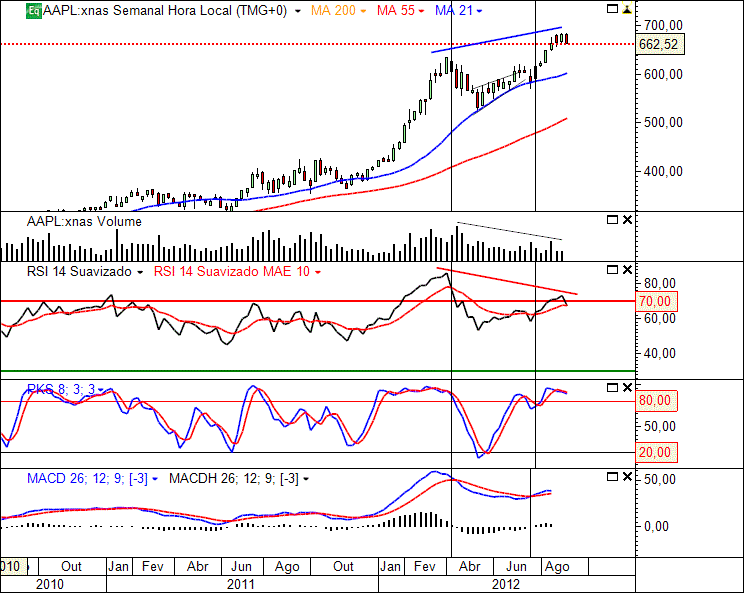Click the green Eq instrument icon
This screenshot has width=744, height=593.
coord(34,10)
